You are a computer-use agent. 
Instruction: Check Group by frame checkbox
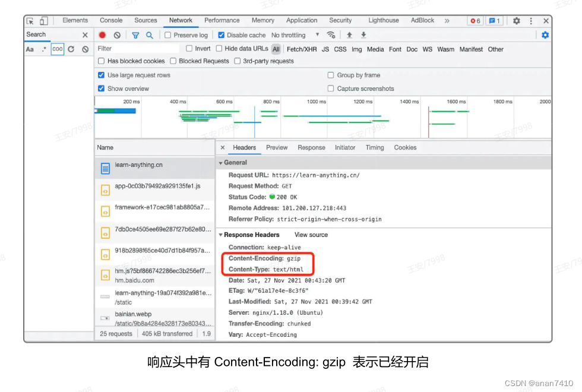tap(331, 75)
